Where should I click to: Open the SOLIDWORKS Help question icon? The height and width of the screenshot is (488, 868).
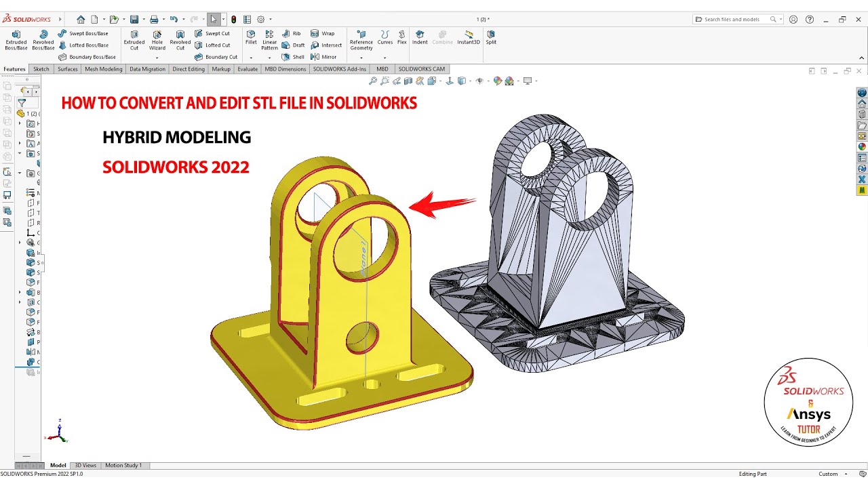[810, 20]
